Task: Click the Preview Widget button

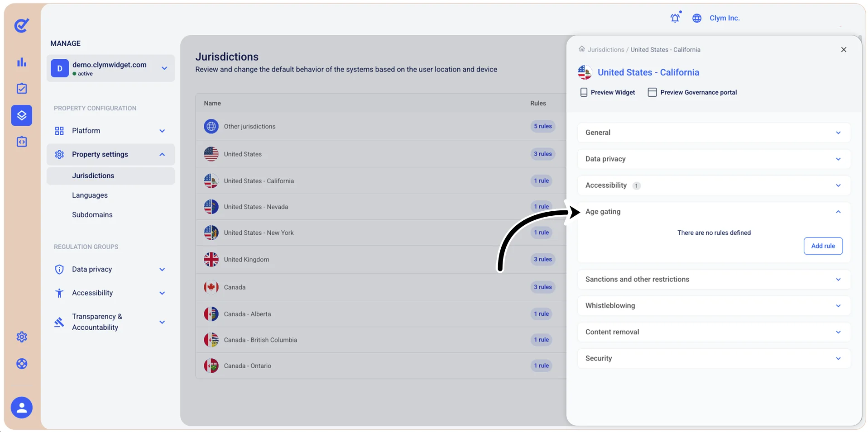Action: (608, 92)
